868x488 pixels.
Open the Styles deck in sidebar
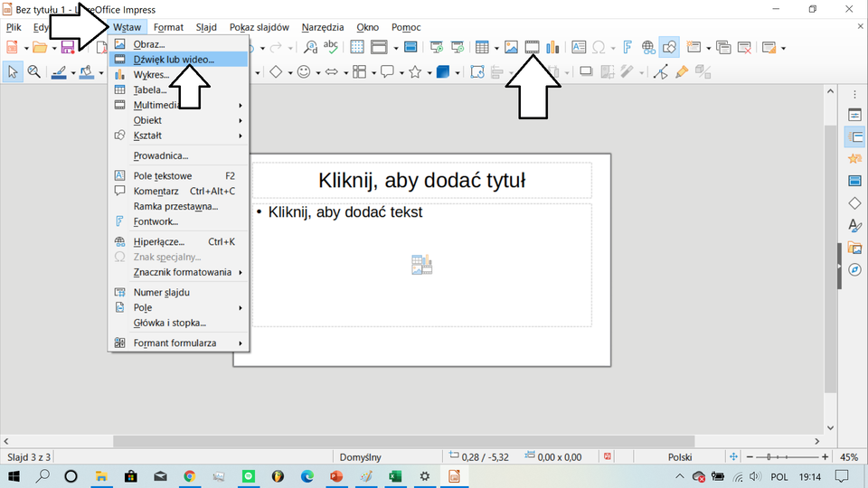coord(854,225)
